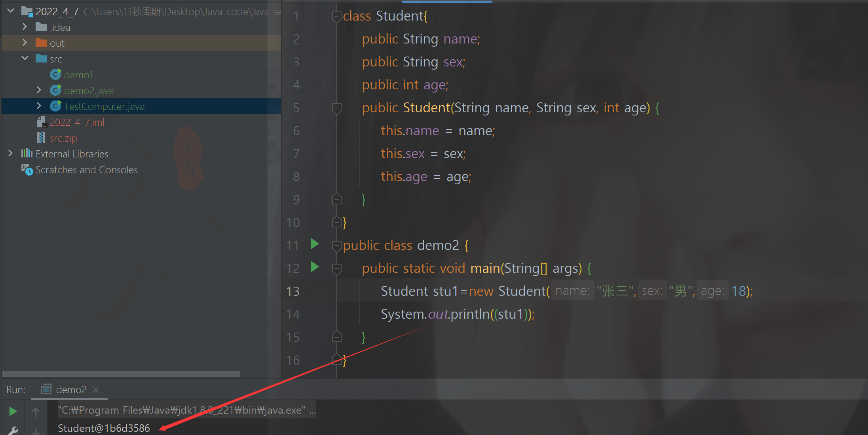Select the src.zip archive
Image resolution: width=868 pixels, height=435 pixels.
[x=63, y=138]
